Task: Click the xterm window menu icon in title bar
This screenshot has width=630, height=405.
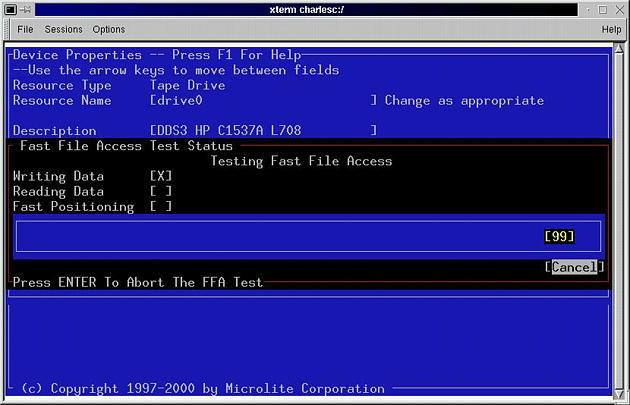Action: point(11,10)
